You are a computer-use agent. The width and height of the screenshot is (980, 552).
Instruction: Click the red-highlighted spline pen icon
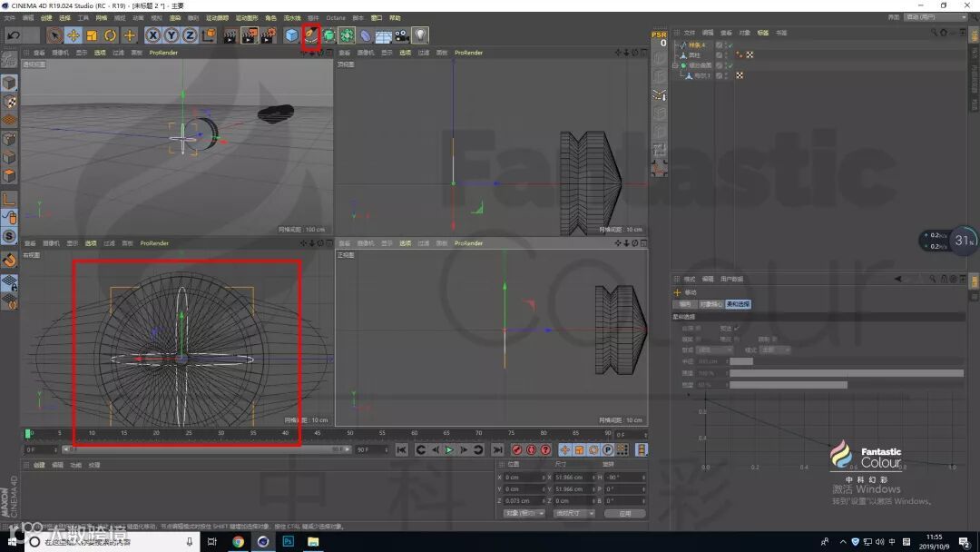click(x=311, y=35)
